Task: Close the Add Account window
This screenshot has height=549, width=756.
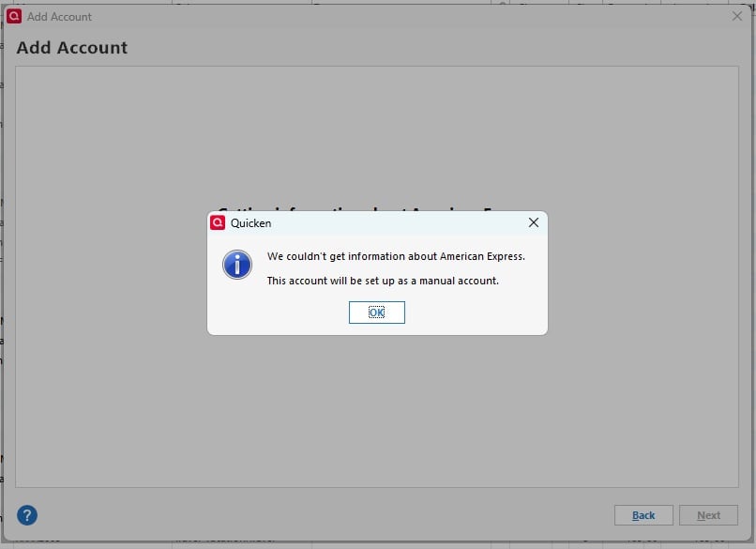Action: coord(736,16)
